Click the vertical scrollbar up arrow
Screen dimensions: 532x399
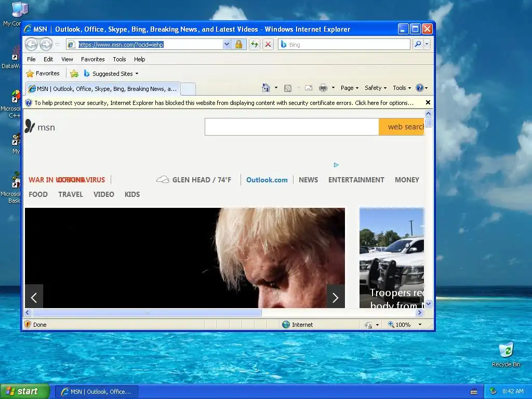click(428, 113)
